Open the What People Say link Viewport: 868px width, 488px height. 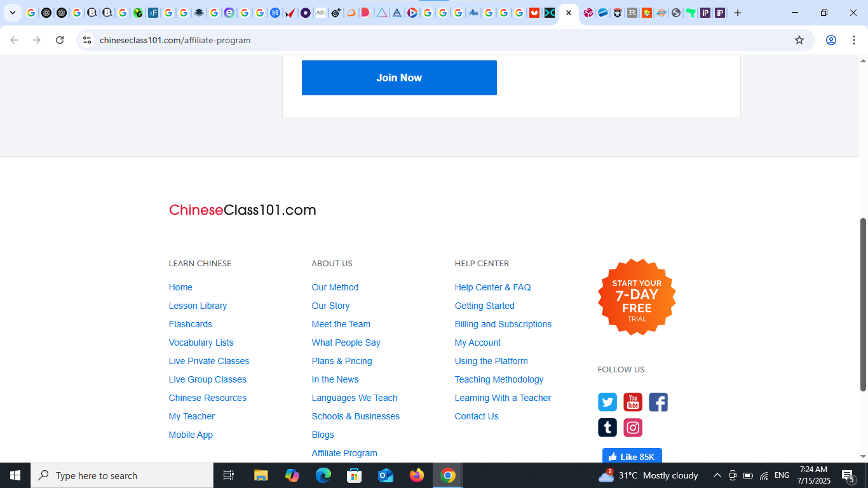point(346,342)
